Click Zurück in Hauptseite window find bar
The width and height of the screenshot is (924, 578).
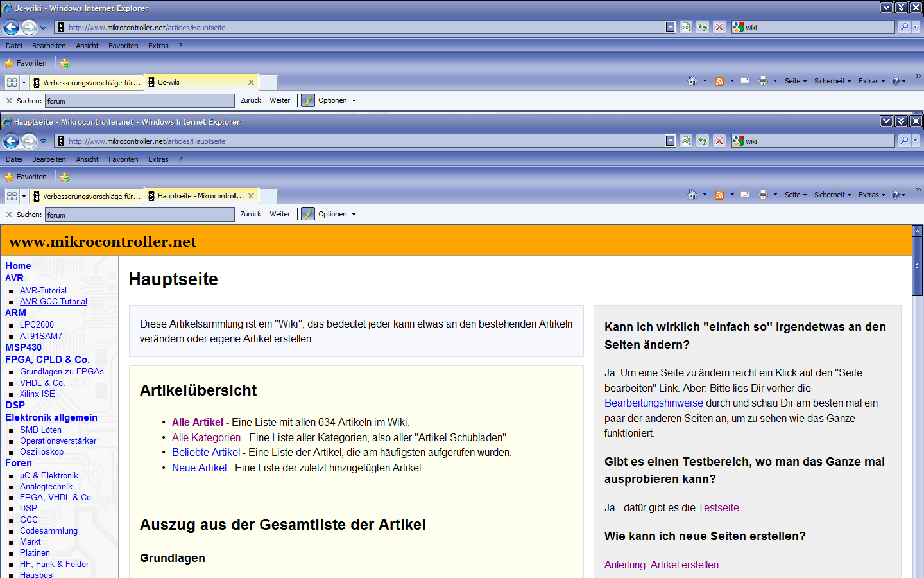click(x=250, y=214)
